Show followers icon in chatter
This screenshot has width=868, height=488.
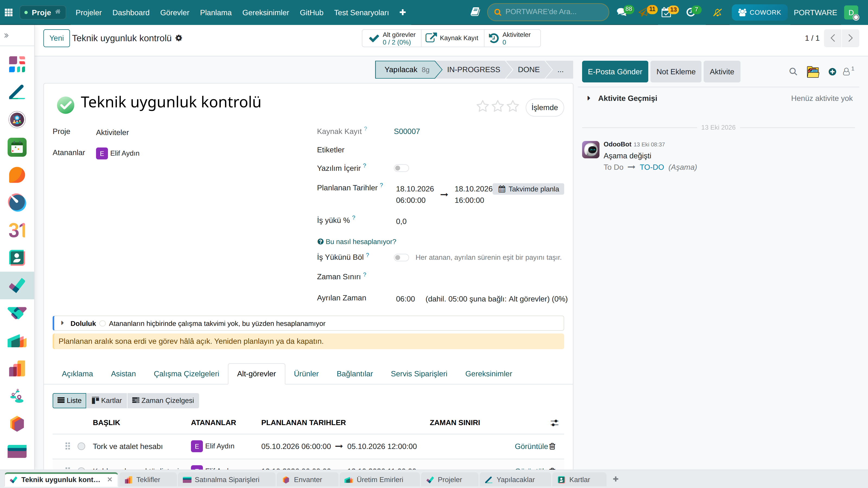(848, 71)
